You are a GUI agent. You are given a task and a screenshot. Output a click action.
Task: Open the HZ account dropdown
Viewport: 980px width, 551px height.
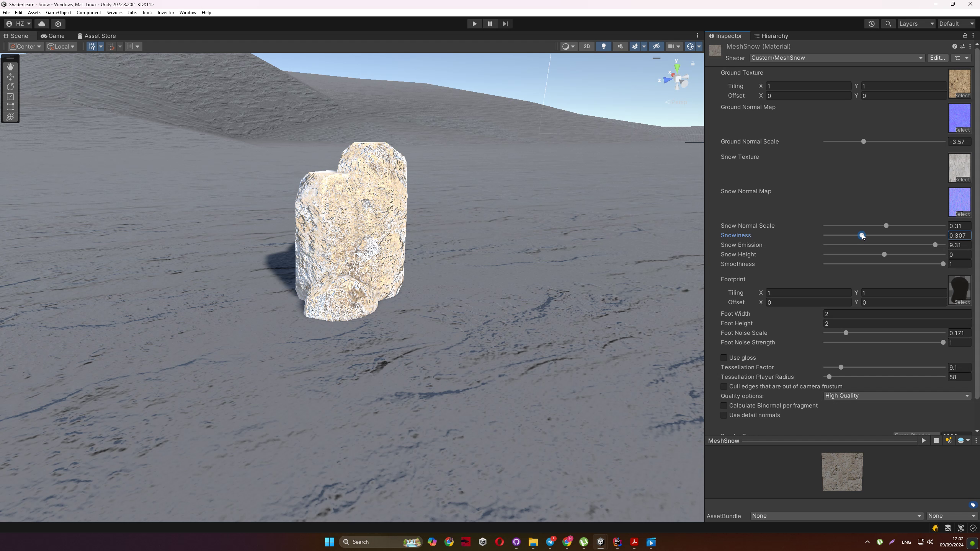click(19, 24)
